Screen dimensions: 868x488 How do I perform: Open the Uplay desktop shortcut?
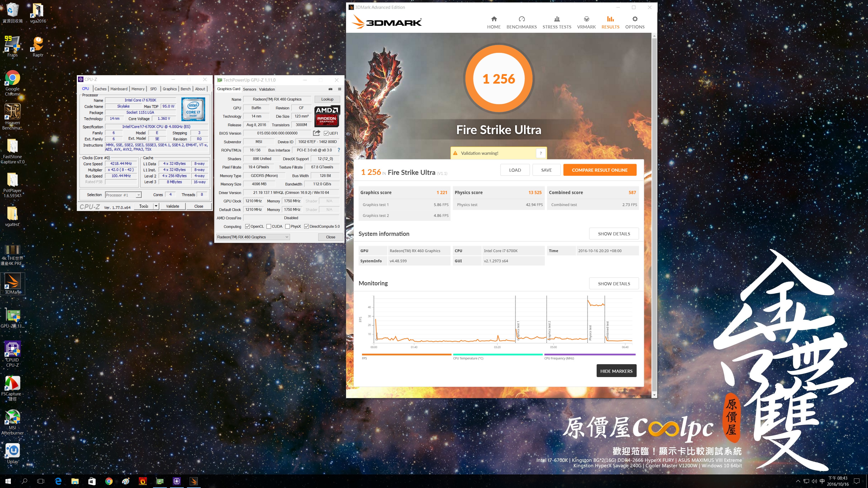pos(12,453)
